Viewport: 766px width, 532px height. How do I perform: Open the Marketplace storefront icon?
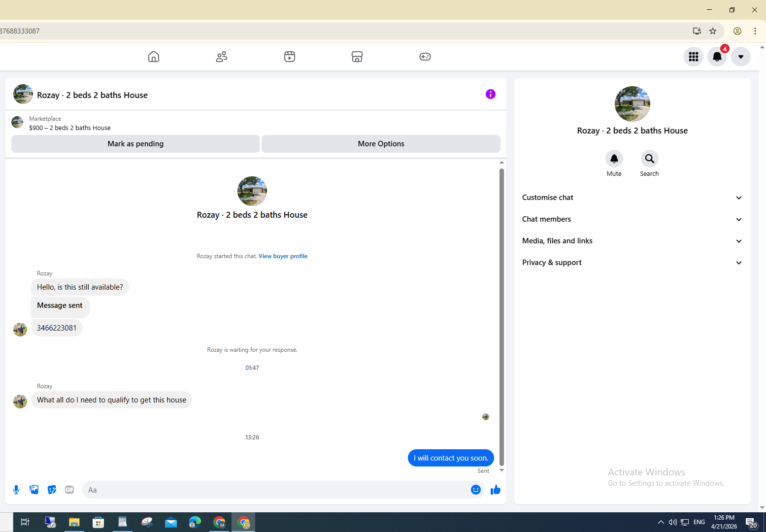click(x=357, y=57)
